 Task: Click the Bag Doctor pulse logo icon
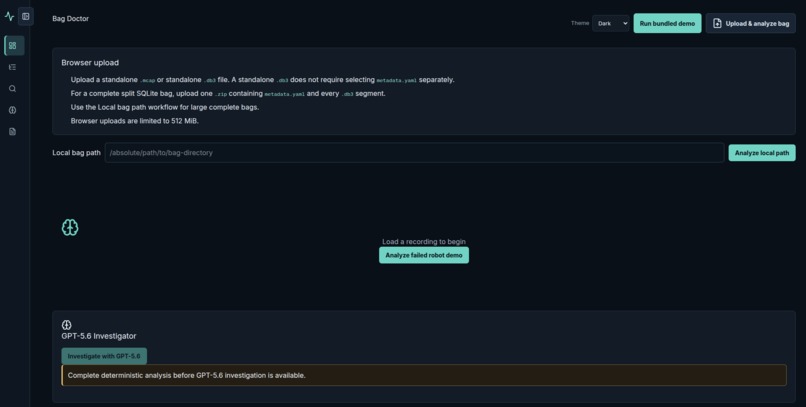[x=9, y=16]
